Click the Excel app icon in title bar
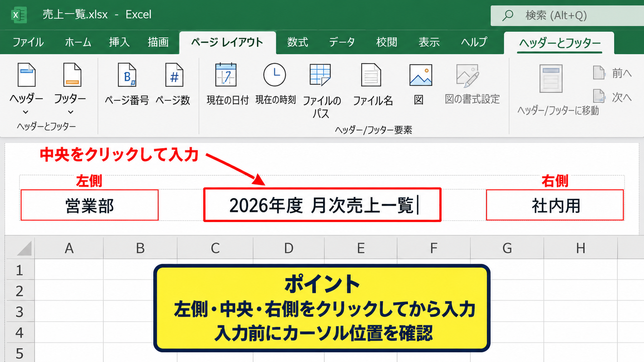Screen dimensions: 644x362 coord(18,15)
